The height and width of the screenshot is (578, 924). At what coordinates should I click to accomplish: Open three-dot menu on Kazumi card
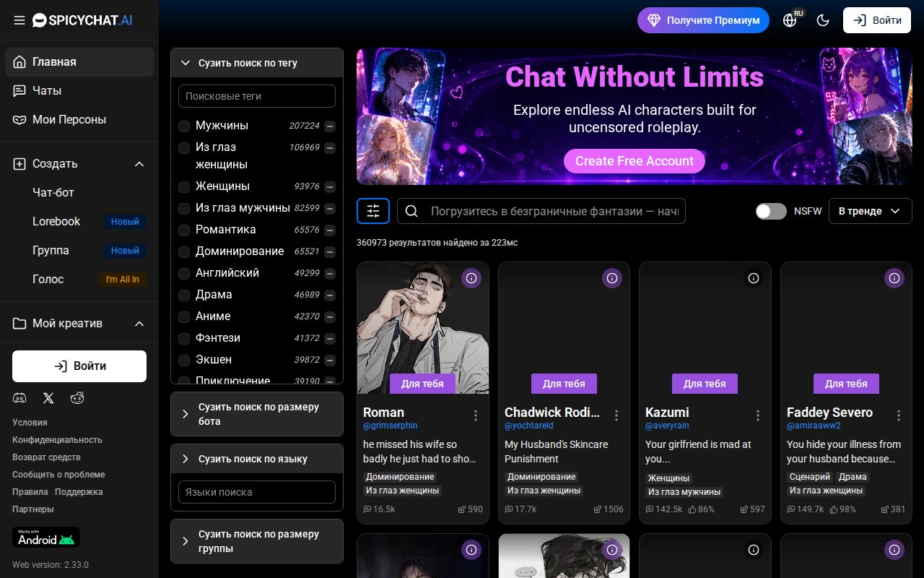[x=758, y=415]
